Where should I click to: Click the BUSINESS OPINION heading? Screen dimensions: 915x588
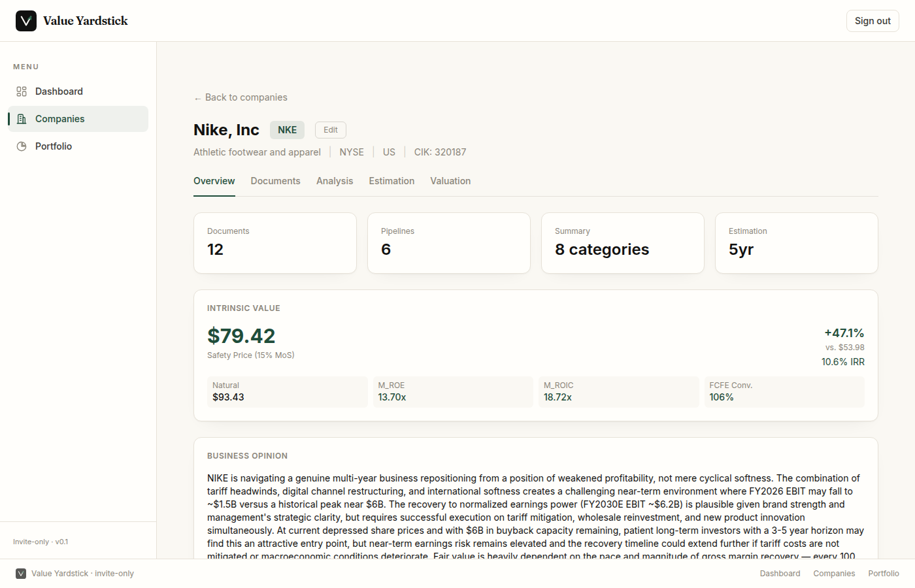click(x=247, y=456)
